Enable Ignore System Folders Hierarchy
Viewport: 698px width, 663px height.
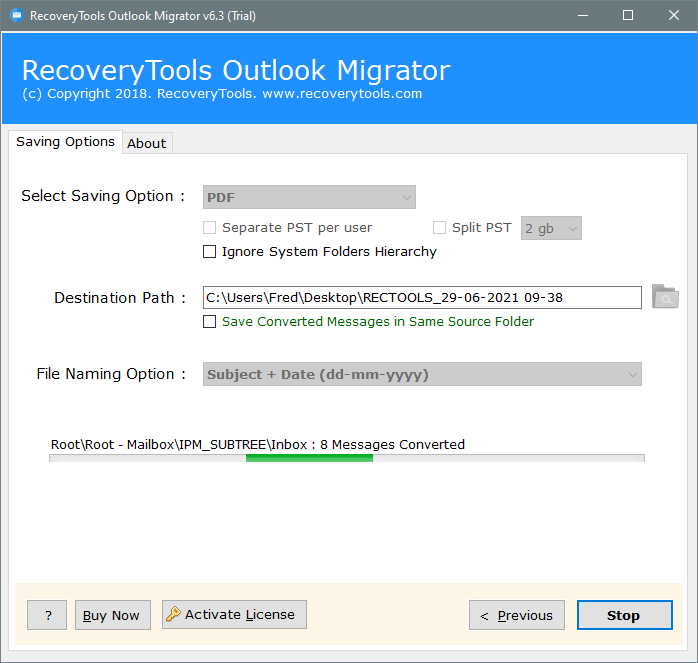[x=209, y=252]
